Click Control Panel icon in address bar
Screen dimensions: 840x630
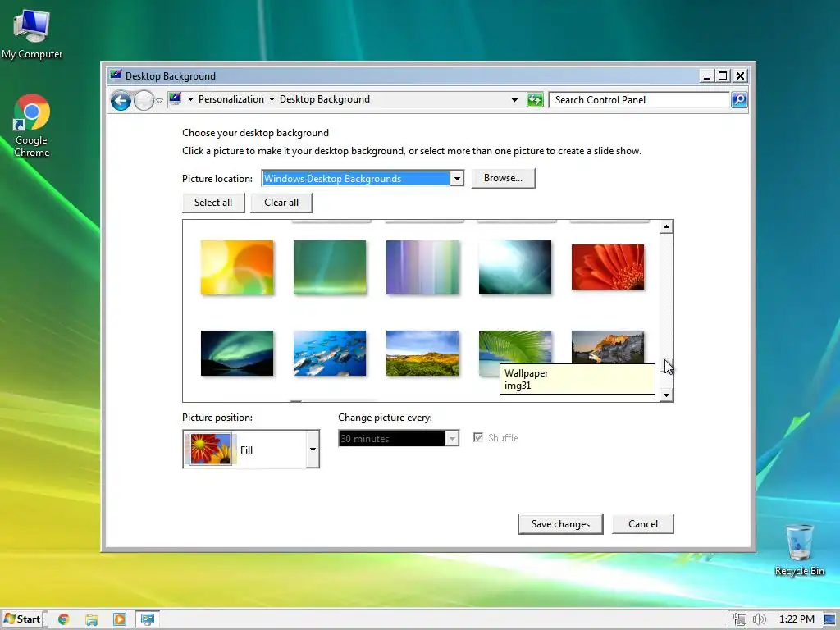(175, 98)
